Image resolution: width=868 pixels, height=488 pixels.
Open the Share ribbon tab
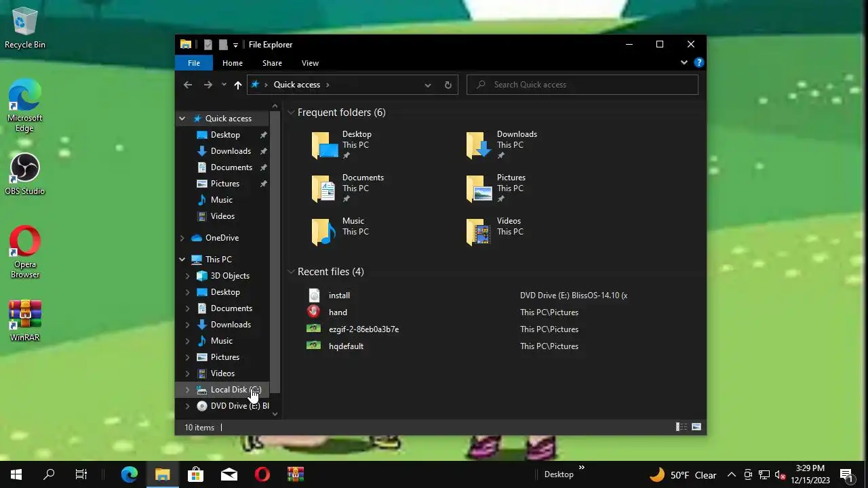tap(272, 63)
